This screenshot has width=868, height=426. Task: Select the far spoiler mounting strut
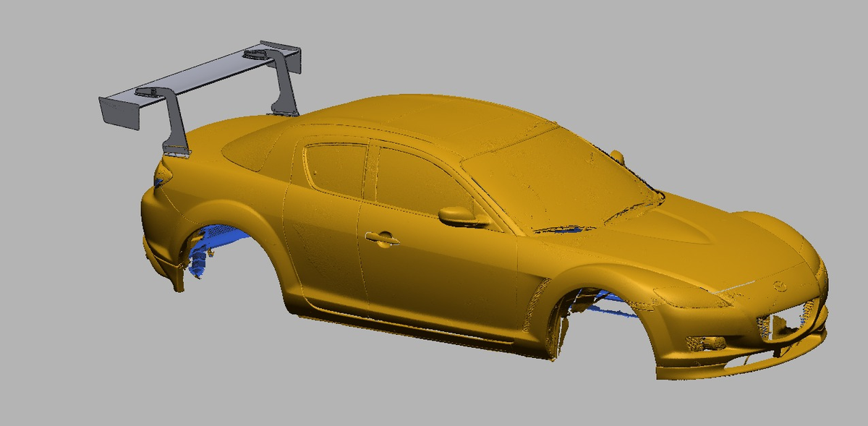pyautogui.click(x=285, y=82)
